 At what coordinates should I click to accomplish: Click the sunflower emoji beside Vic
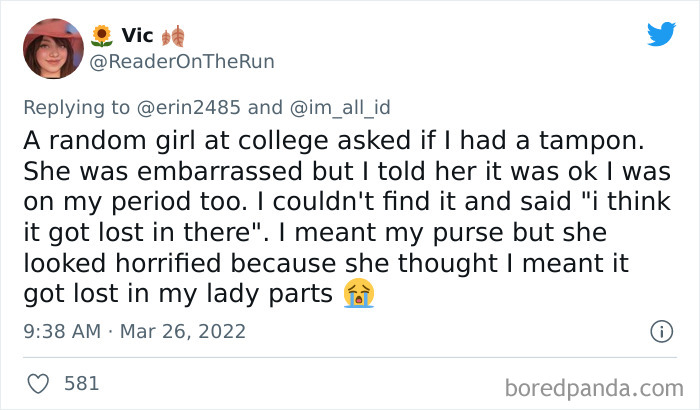(101, 37)
